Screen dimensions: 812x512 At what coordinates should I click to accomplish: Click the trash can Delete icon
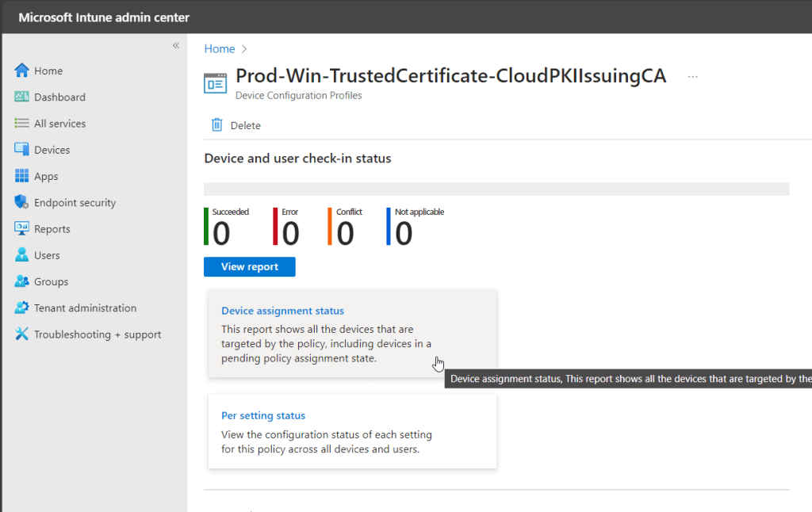point(216,125)
